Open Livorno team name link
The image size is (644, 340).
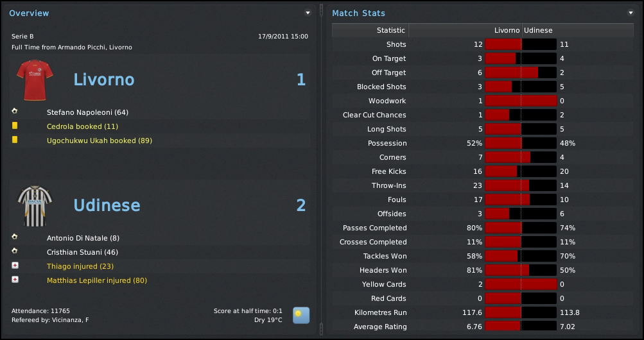[x=104, y=80]
